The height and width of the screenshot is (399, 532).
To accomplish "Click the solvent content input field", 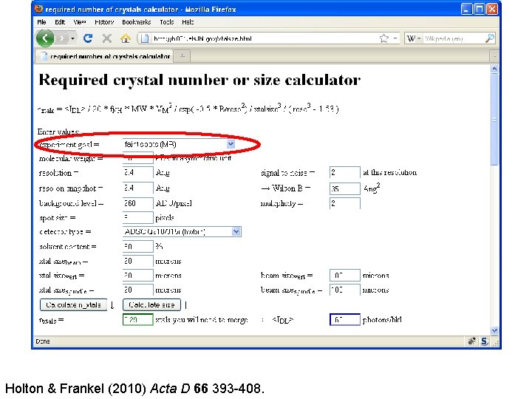I will [137, 246].
